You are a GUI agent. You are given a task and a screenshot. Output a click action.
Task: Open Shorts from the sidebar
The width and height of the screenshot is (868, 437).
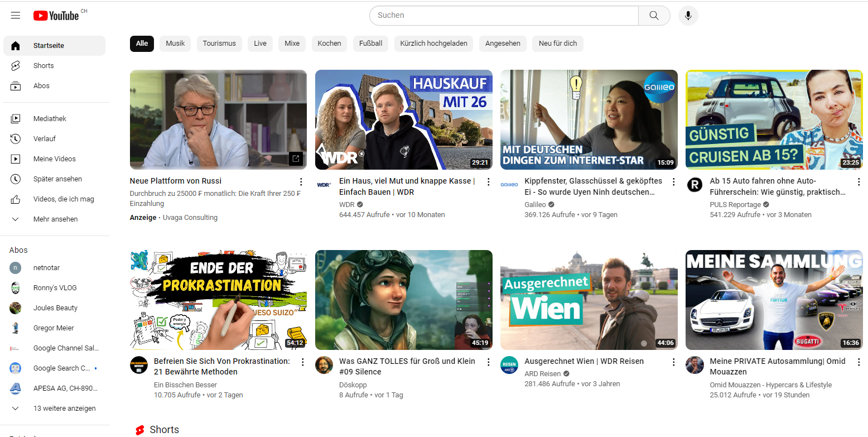pos(54,66)
